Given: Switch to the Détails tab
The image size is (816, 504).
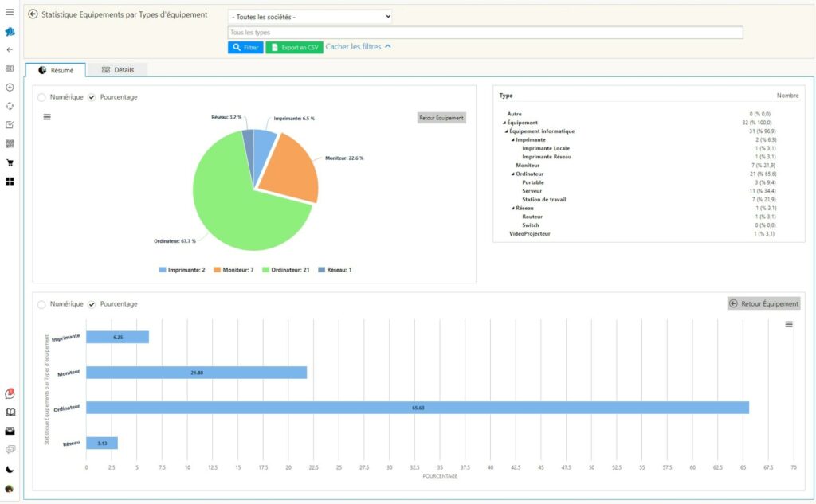Looking at the screenshot, I should click(x=118, y=70).
